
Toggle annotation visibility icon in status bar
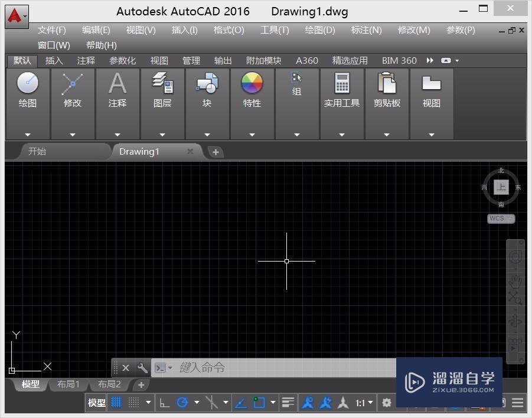308,403
